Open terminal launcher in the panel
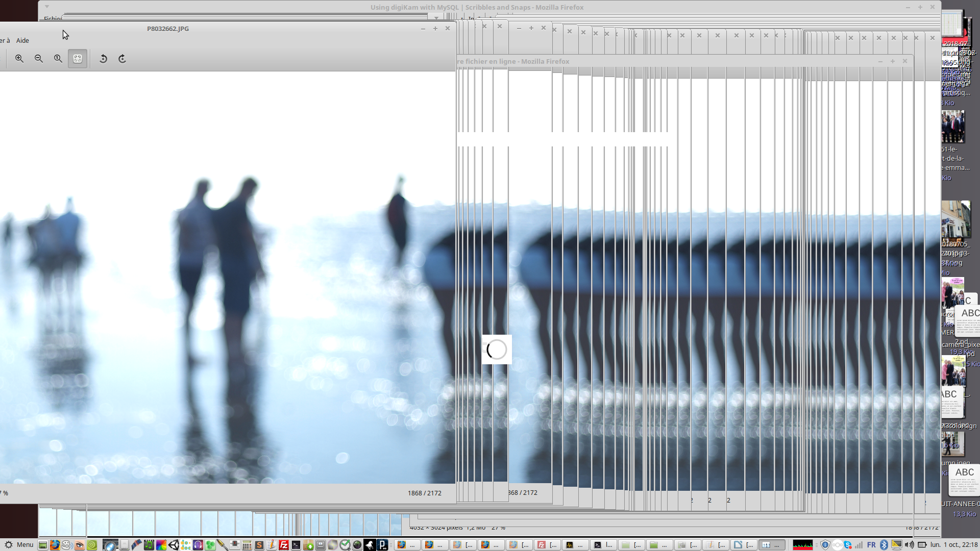The image size is (980, 551). [x=296, y=545]
